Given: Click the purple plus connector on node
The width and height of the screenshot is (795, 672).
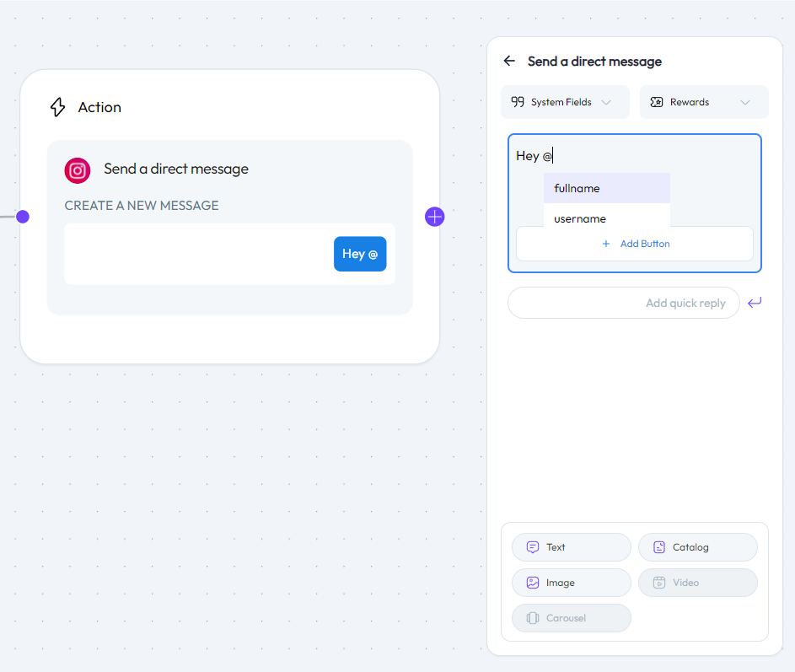Looking at the screenshot, I should point(434,217).
